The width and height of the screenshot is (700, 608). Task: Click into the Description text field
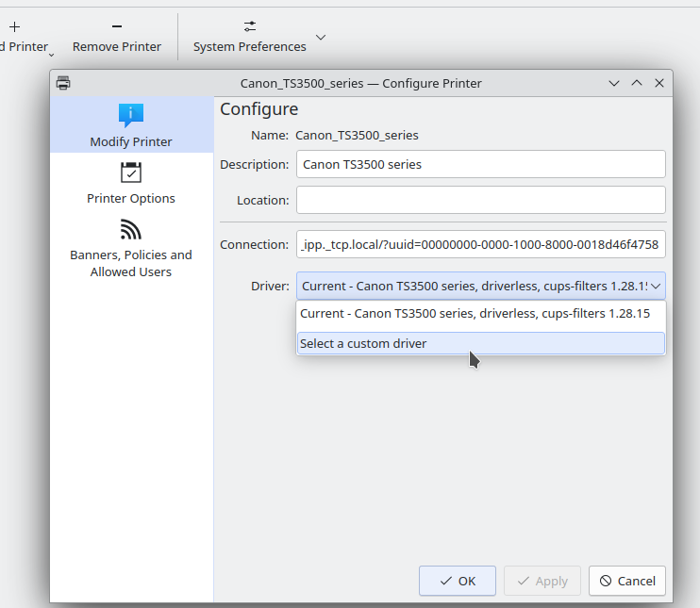(480, 164)
